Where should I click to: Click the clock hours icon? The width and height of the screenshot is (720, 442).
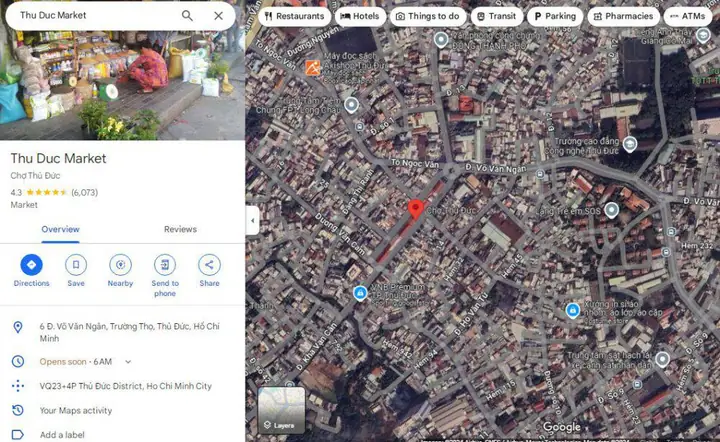click(18, 362)
